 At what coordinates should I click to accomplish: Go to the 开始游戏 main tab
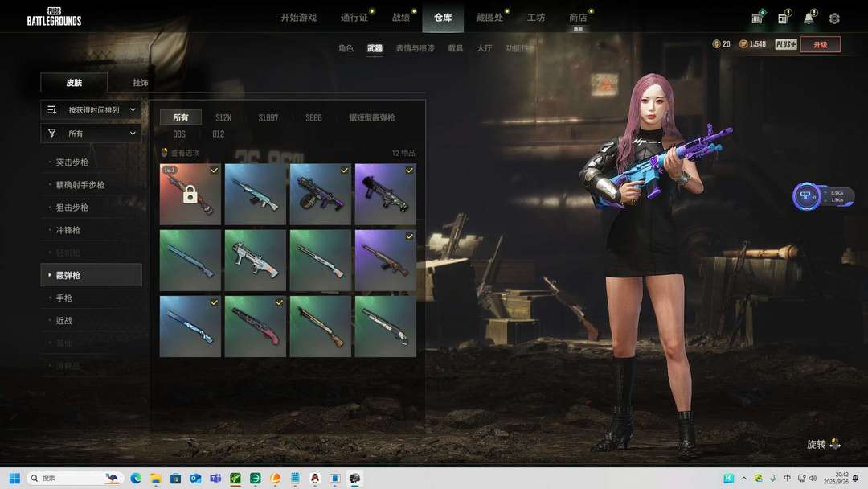298,18
